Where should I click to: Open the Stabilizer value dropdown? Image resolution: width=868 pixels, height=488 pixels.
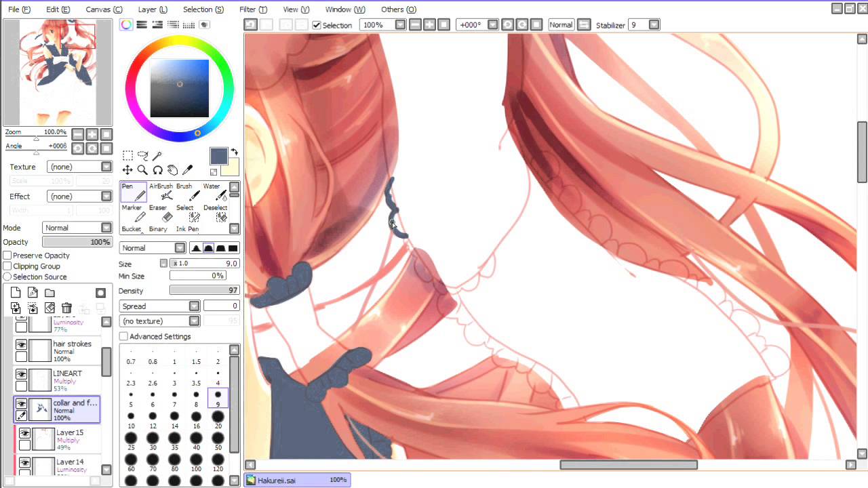654,24
